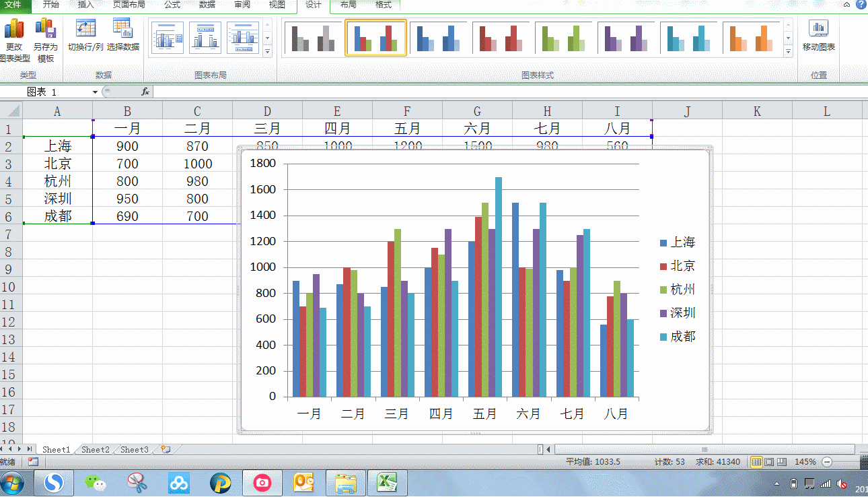Switch to the Sheet2 worksheet tab
This screenshot has height=497, width=868.
click(95, 449)
